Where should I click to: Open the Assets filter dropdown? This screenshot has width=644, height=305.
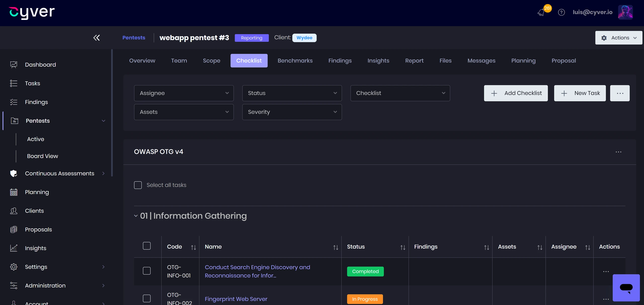[x=184, y=112]
